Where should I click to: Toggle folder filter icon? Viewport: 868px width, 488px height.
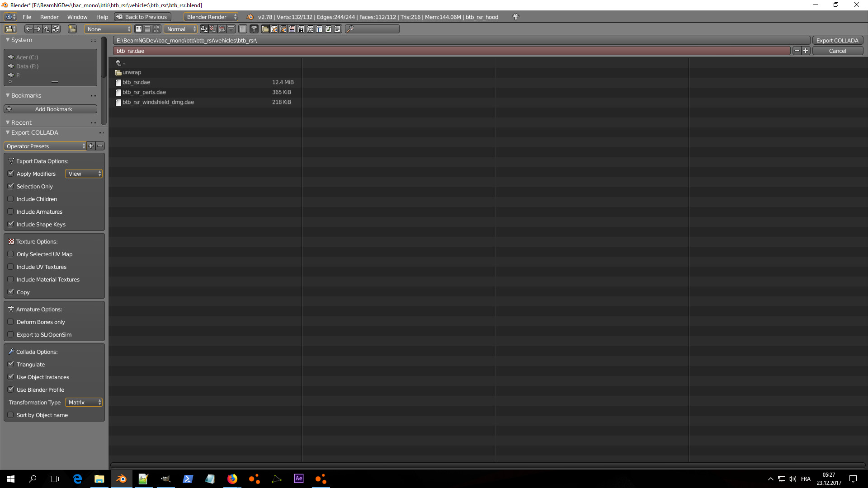point(265,29)
